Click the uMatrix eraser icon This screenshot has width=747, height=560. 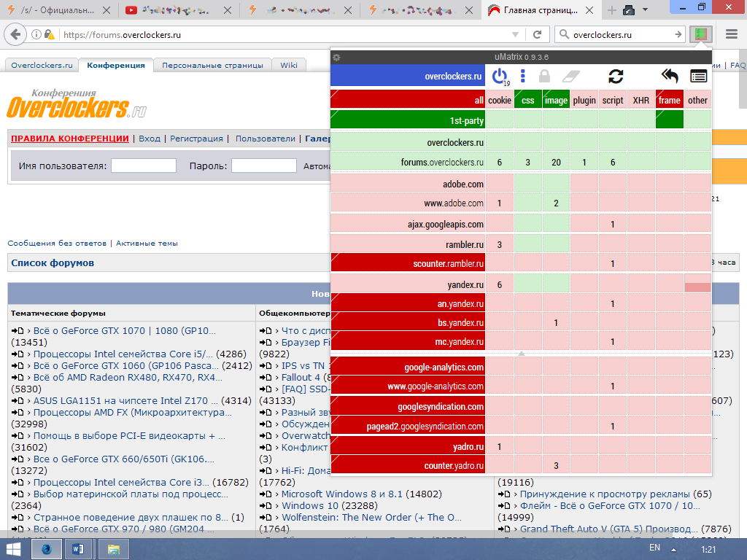(x=571, y=76)
